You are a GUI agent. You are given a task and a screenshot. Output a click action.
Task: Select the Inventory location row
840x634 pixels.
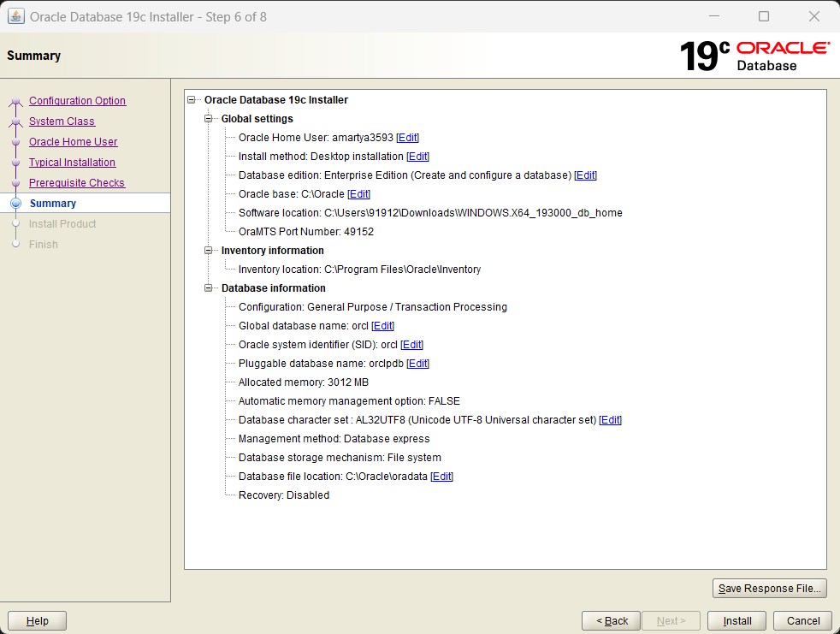coord(359,269)
